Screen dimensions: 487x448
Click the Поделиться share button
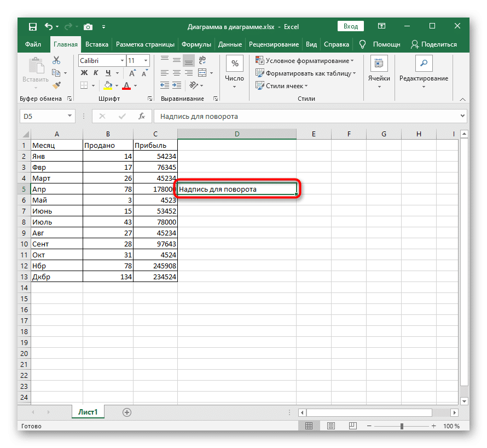click(x=434, y=44)
